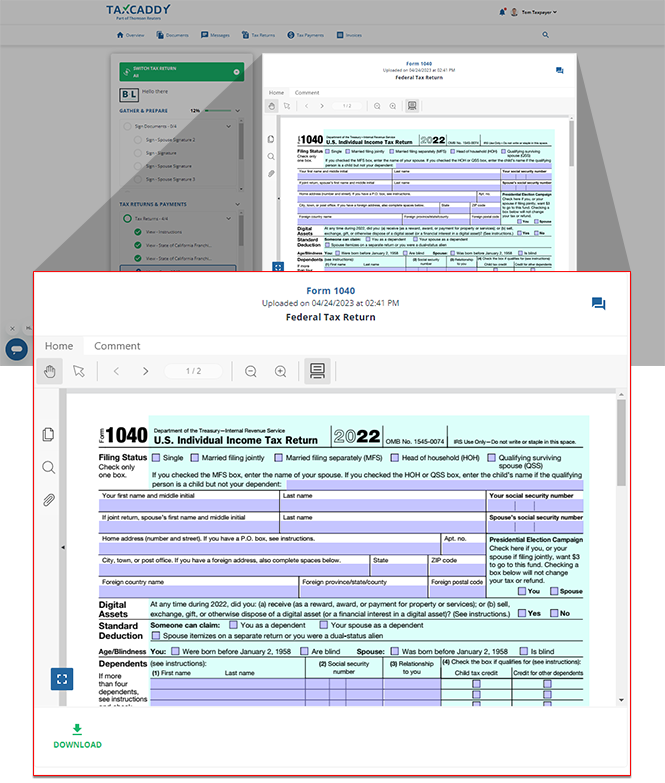Check Head of household (HOH) box in enlarged form
Image resolution: width=665 pixels, height=783 pixels.
point(393,458)
